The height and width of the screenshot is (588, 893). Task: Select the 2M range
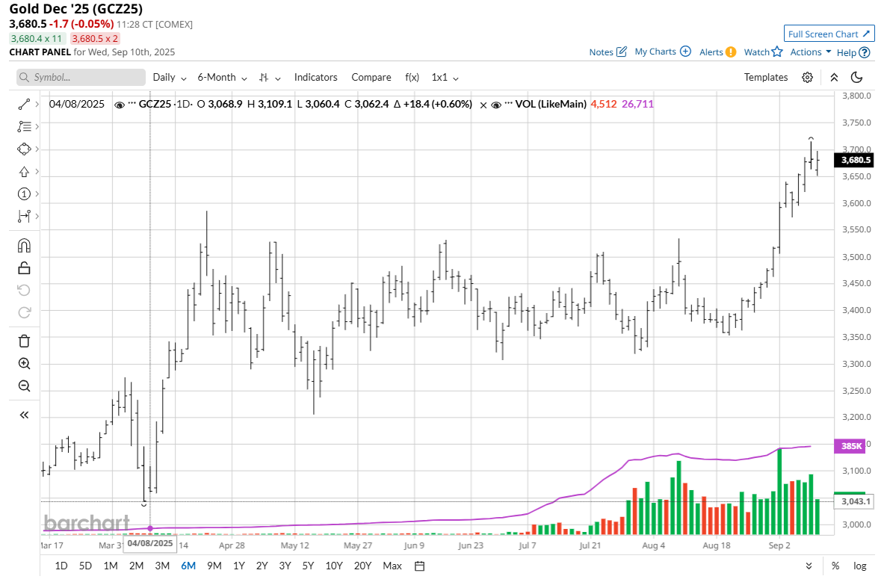point(136,566)
